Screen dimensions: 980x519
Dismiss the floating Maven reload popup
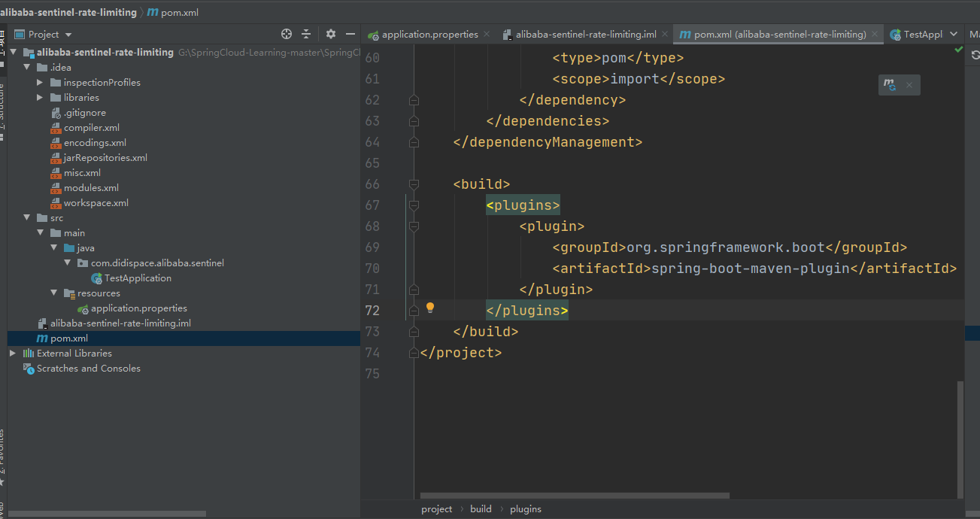point(909,85)
